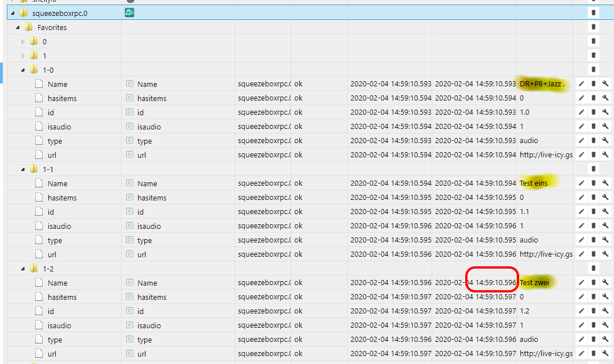Delete the Favorites folder
614x364 pixels.
coord(593,27)
